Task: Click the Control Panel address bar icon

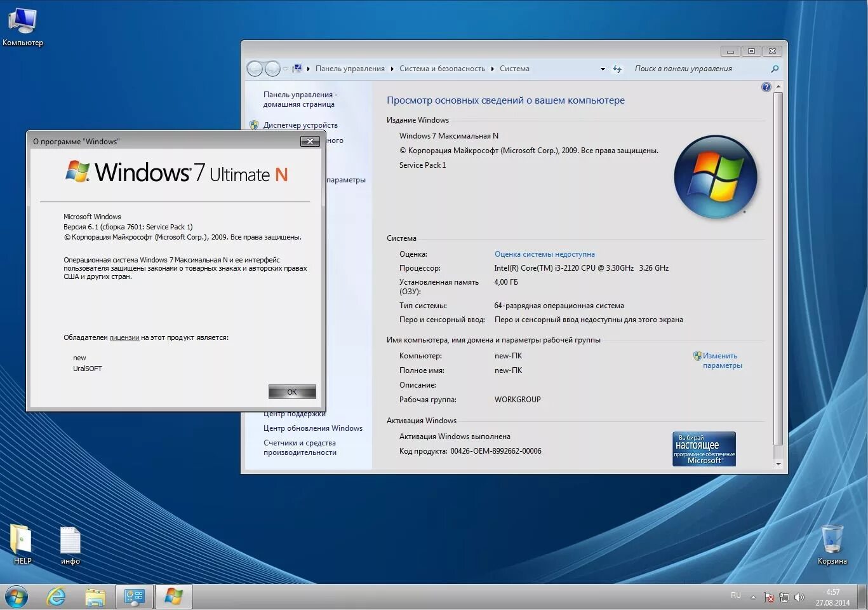Action: (x=297, y=69)
